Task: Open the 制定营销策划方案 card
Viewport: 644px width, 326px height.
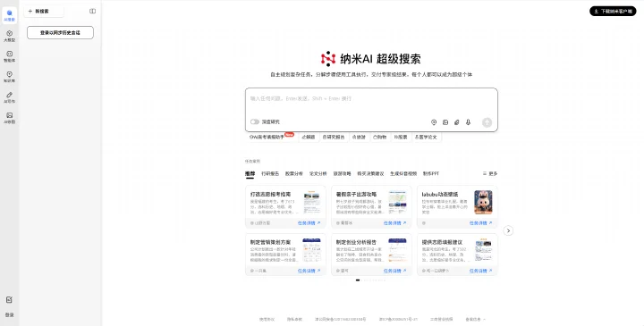Action: 285,255
